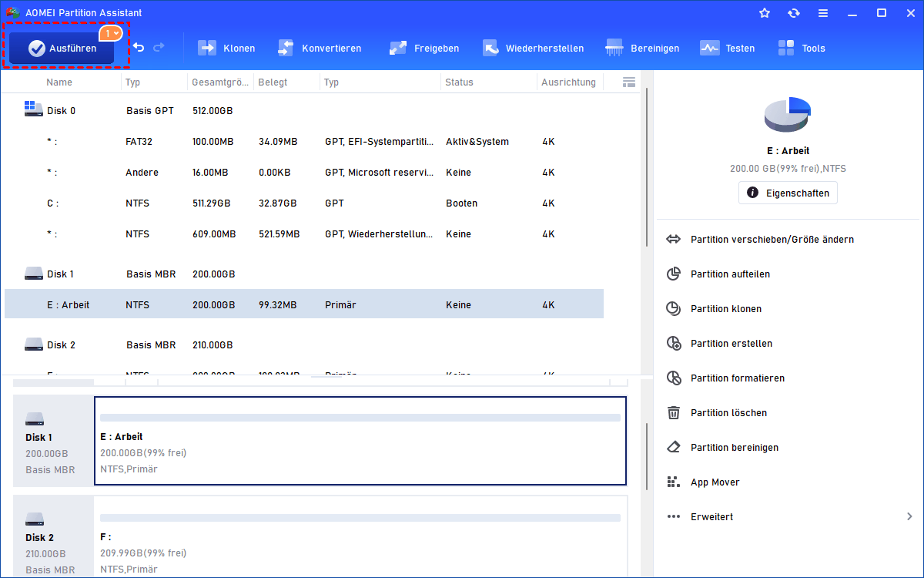The width and height of the screenshot is (924, 578).
Task: Click the split partition pie icon
Action: 674,274
